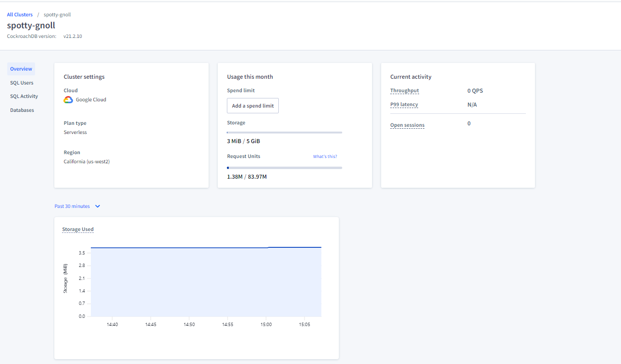Image resolution: width=621 pixels, height=364 pixels.
Task: Click the Open sessions label
Action: pos(408,125)
